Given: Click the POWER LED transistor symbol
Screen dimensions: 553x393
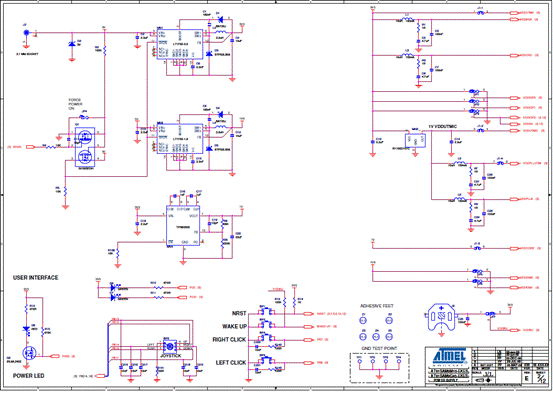Looking at the screenshot, I should 29,353.
